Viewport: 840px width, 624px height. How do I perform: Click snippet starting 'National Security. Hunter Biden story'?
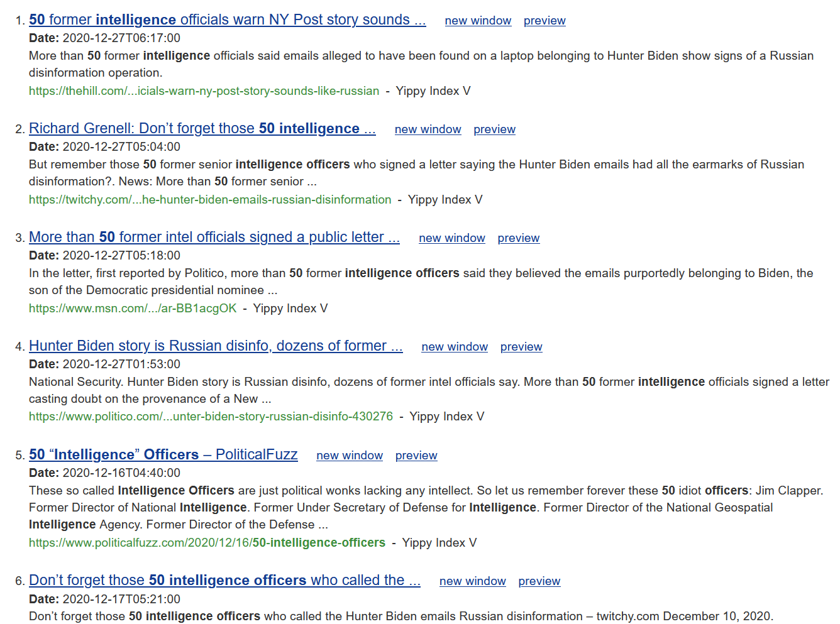(x=429, y=390)
